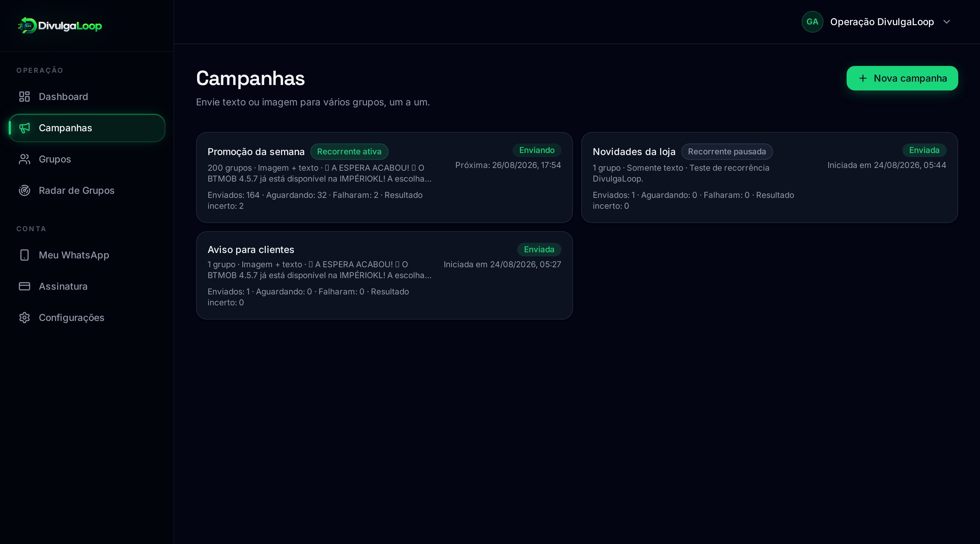
Task: Create a Nova campanha
Action: [902, 78]
